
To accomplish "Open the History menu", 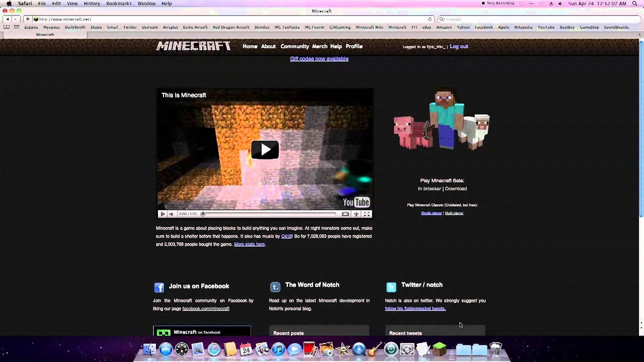I will pos(92,4).
